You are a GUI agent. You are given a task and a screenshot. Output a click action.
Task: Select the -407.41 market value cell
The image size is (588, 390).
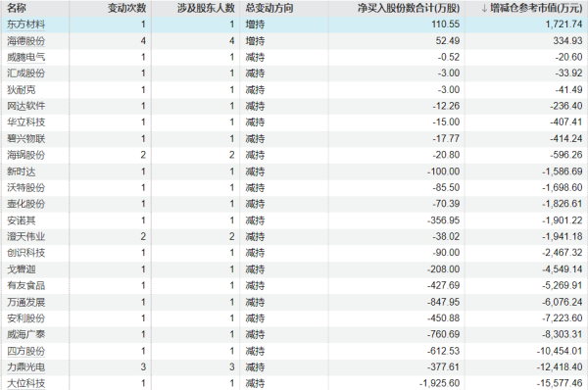pos(566,122)
